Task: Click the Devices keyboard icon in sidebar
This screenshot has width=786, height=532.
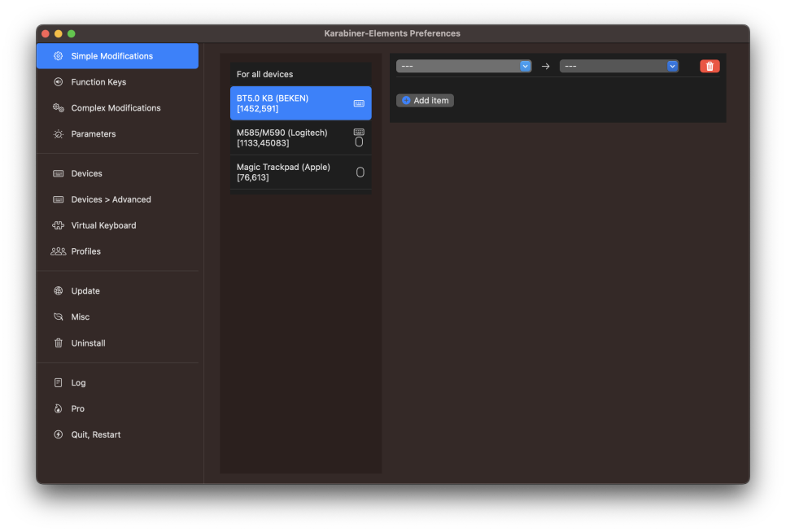Action: [x=58, y=173]
